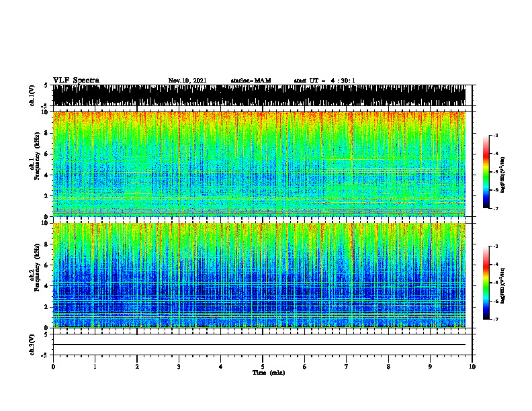Click the ch.2 frequency tick label "6"

(x=47, y=265)
